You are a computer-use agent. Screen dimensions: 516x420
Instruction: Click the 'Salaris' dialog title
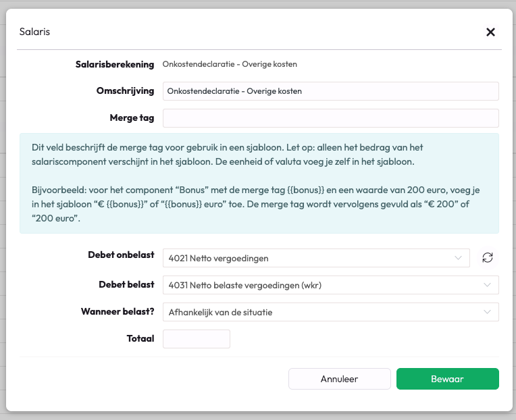(34, 31)
